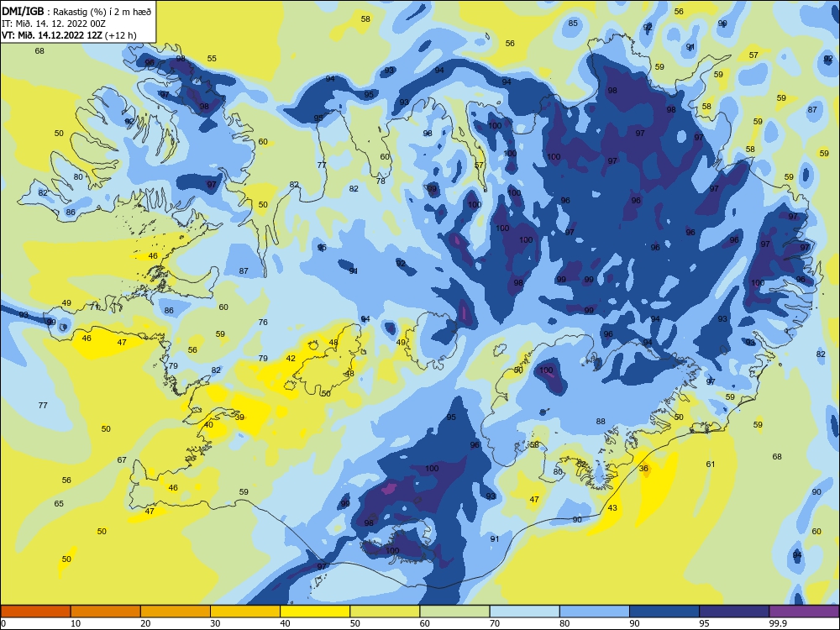Click the map value '71' on the west coast
The image size is (840, 630).
94,307
